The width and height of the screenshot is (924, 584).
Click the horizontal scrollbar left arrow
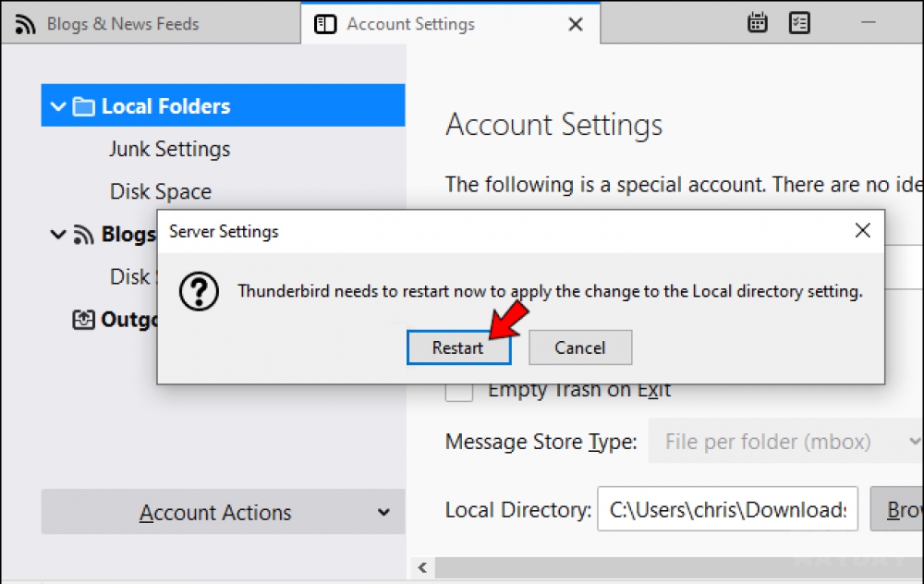coord(422,567)
